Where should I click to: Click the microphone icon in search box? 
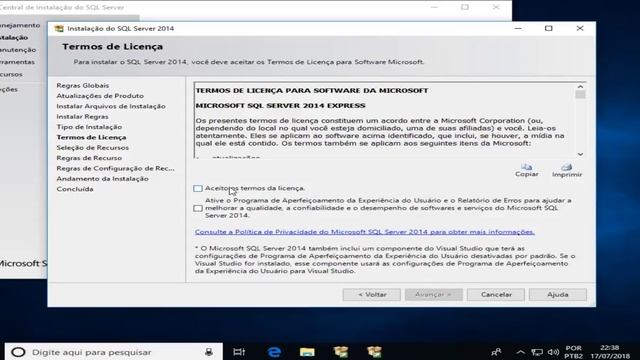209,352
